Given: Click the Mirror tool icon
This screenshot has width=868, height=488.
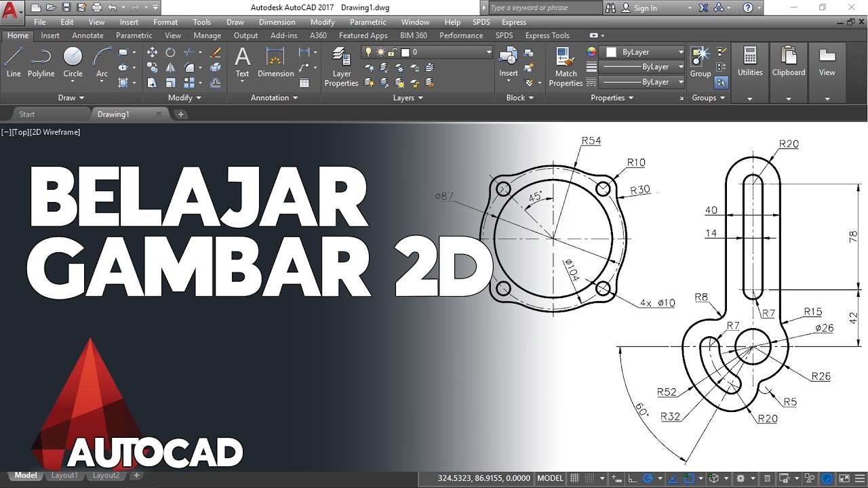Looking at the screenshot, I should (x=171, y=68).
